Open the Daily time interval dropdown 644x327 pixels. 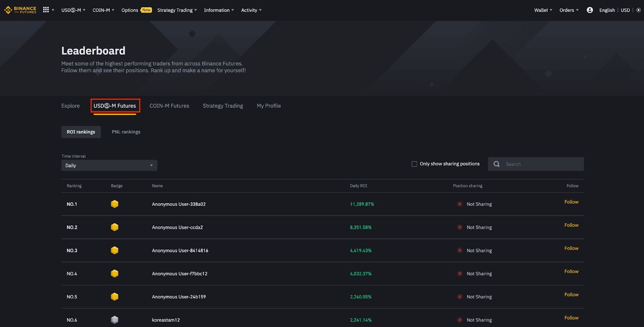(x=109, y=165)
